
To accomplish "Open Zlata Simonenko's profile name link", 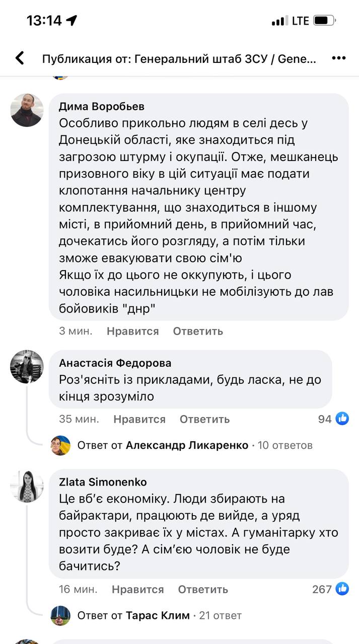I will tap(103, 482).
